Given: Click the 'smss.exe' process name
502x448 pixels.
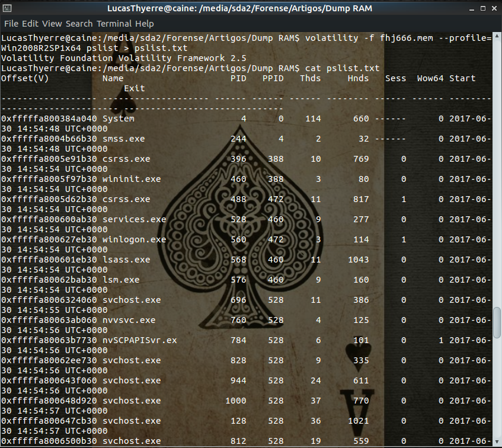Looking at the screenshot, I should (x=124, y=139).
